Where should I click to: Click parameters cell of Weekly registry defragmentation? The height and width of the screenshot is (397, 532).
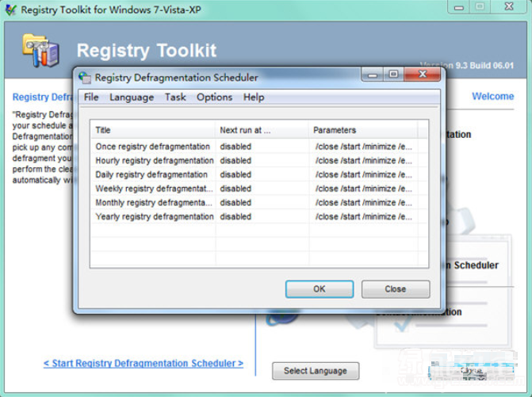(363, 189)
